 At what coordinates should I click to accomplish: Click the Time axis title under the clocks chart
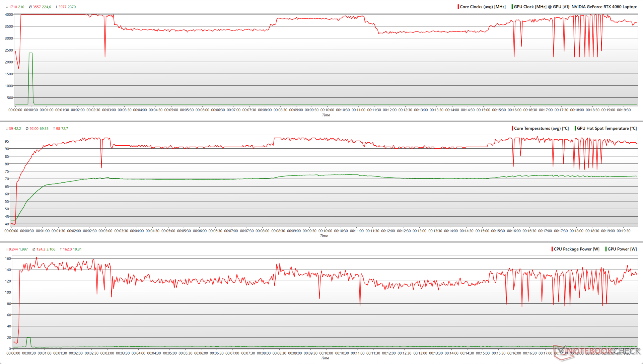[326, 115]
